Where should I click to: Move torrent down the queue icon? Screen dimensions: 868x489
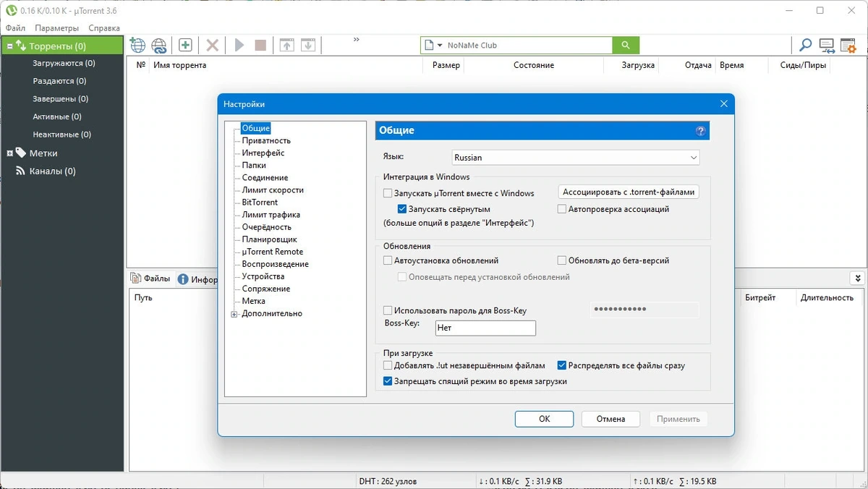coord(308,45)
